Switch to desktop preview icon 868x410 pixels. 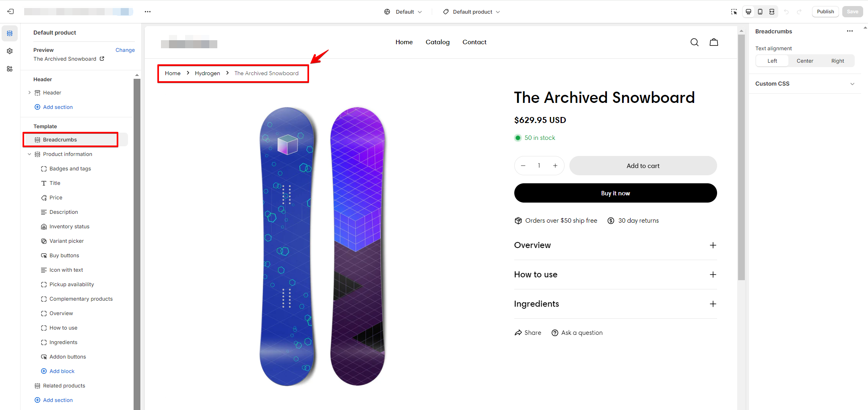748,12
